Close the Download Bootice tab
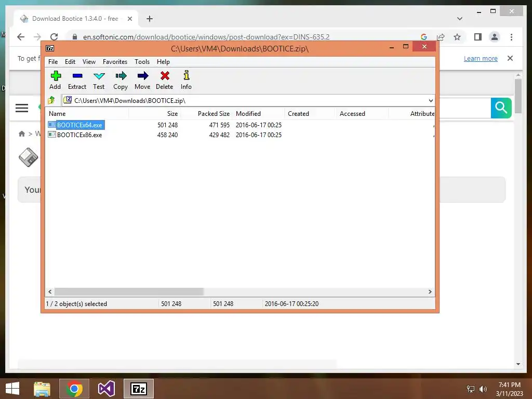Screen dimensions: 532x399 129,19
